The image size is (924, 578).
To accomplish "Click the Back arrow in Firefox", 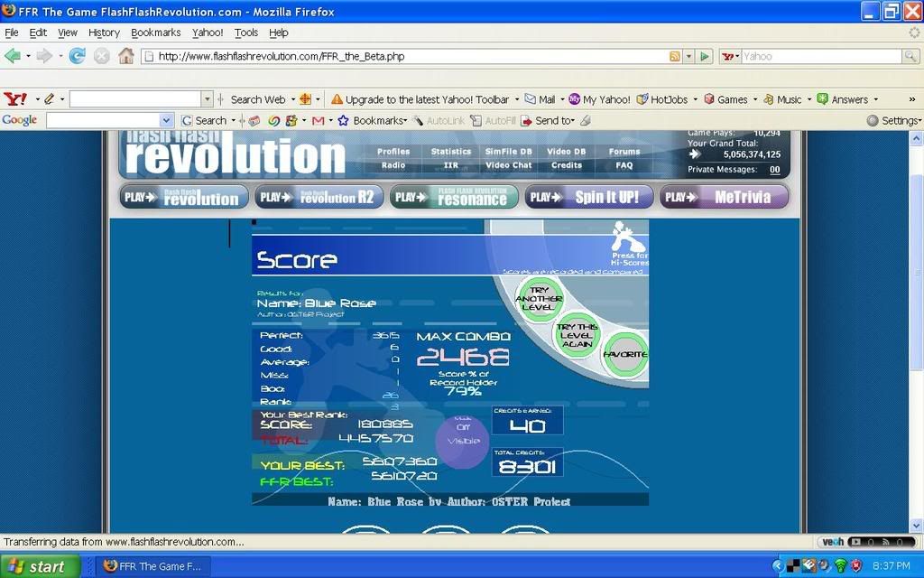I will click(13, 56).
